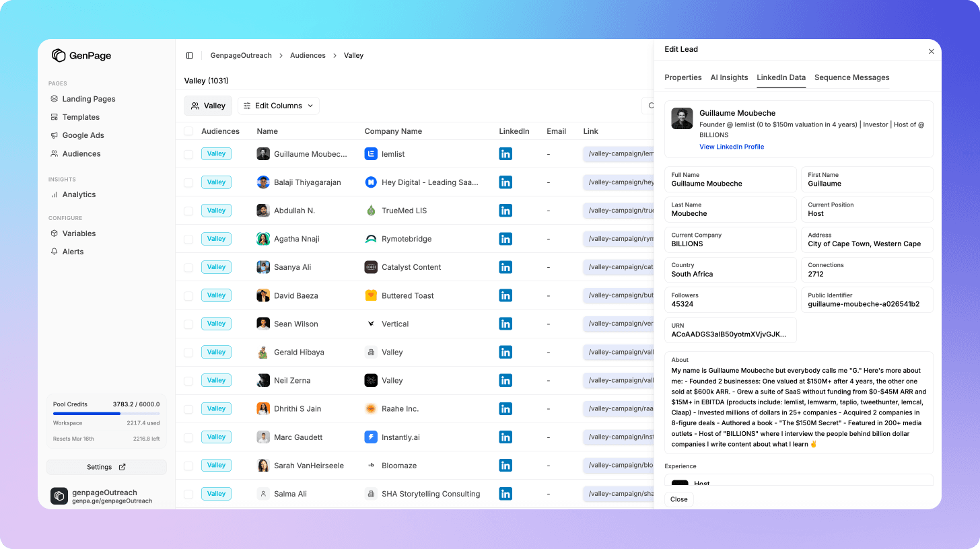Close the Edit Lead panel with X

pyautogui.click(x=932, y=51)
